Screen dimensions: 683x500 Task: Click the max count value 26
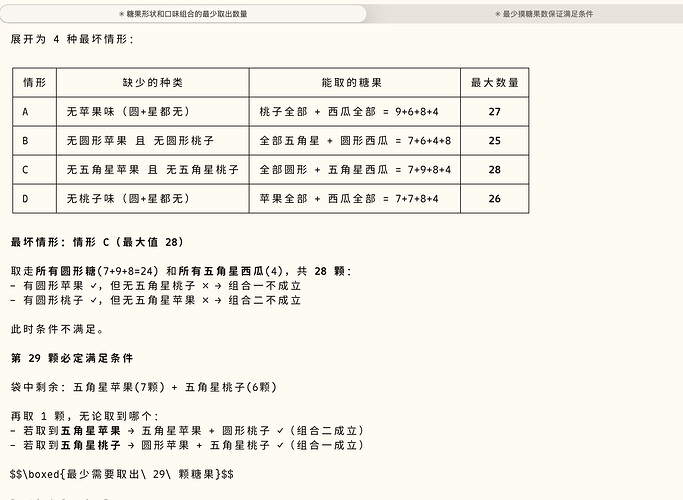click(x=494, y=199)
